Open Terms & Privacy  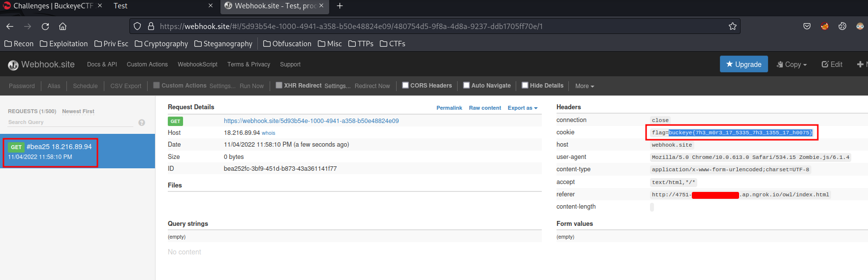[248, 64]
